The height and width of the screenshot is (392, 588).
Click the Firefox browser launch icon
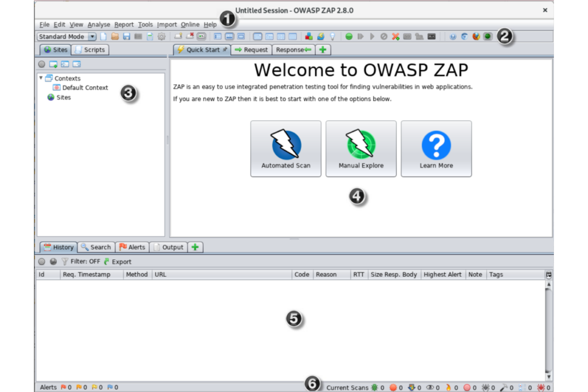point(476,37)
